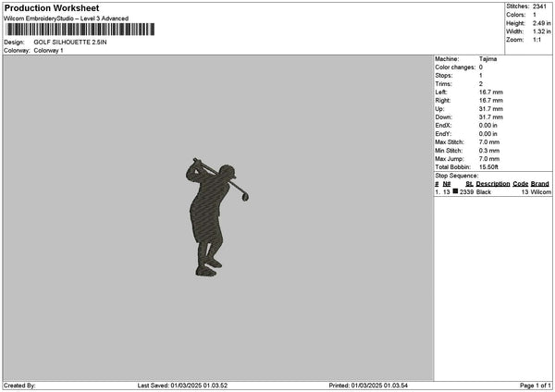Click the Height value 2.49 in
This screenshot has width=555, height=392.
(541, 23)
